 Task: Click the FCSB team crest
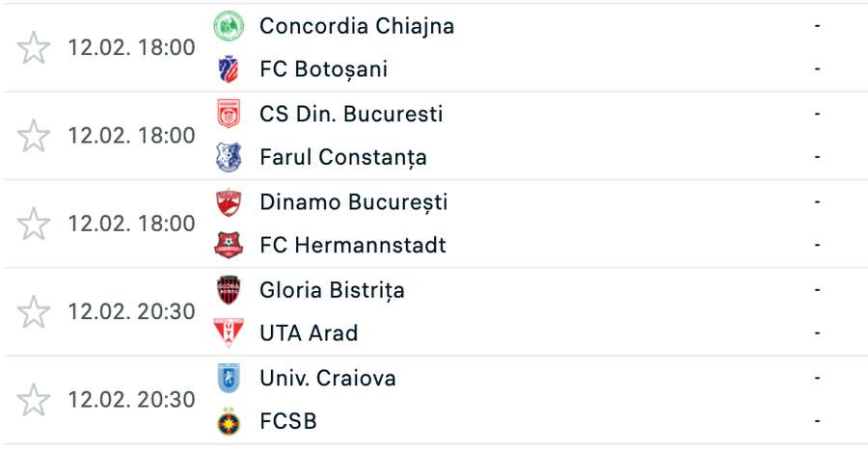pos(229,421)
